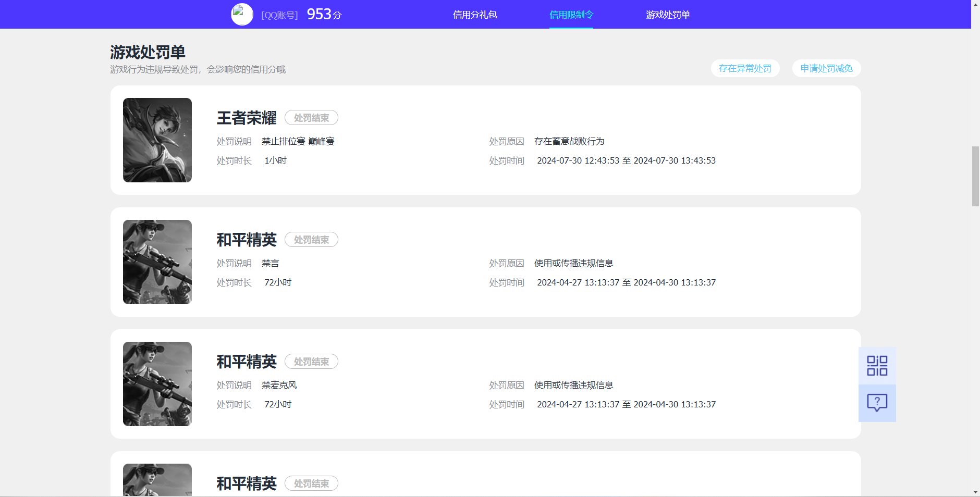The height and width of the screenshot is (497, 980).
Task: Select 72小时 duration in 禁言 card
Action: point(278,282)
